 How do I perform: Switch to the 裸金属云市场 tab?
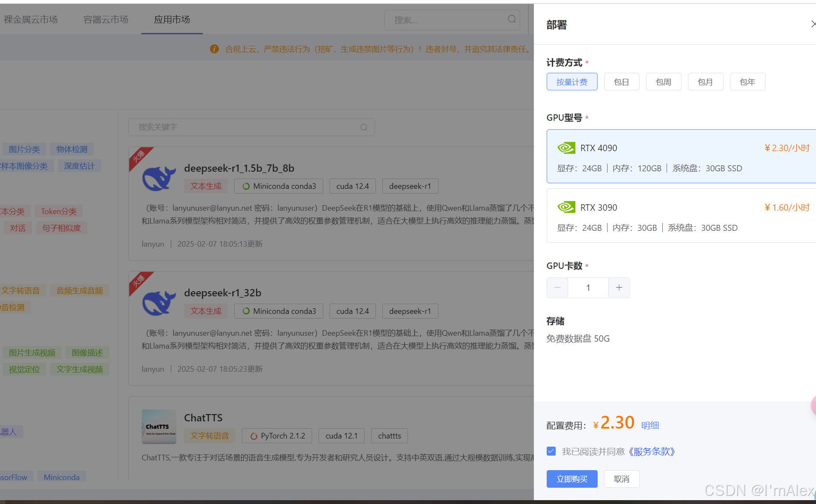31,19
